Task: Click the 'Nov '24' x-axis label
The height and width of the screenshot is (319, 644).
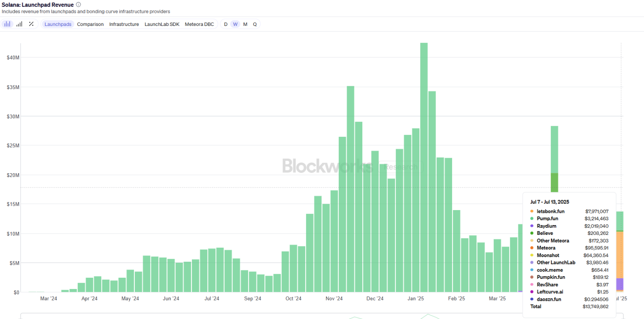Action: (334, 298)
